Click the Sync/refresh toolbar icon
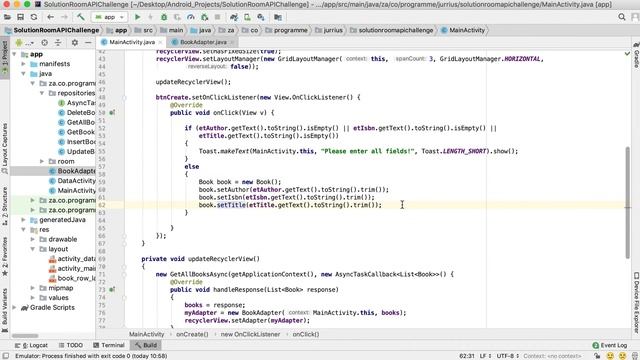Screen dimensions: 640x360 click(x=34, y=17)
